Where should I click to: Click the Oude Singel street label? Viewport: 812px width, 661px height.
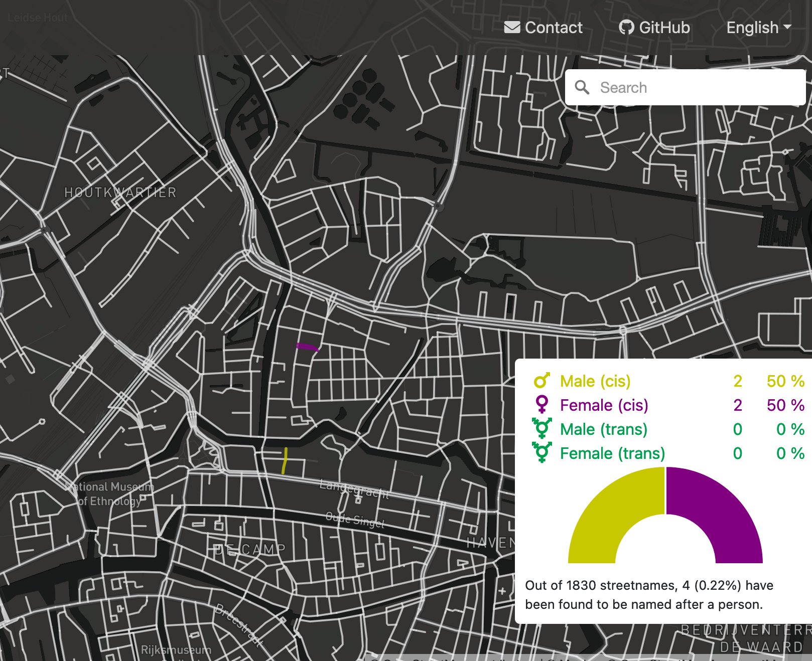point(355,520)
